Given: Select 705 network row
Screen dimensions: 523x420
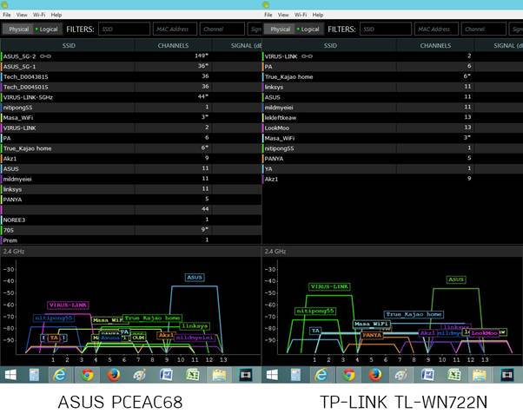Looking at the screenshot, I should pos(131,230).
